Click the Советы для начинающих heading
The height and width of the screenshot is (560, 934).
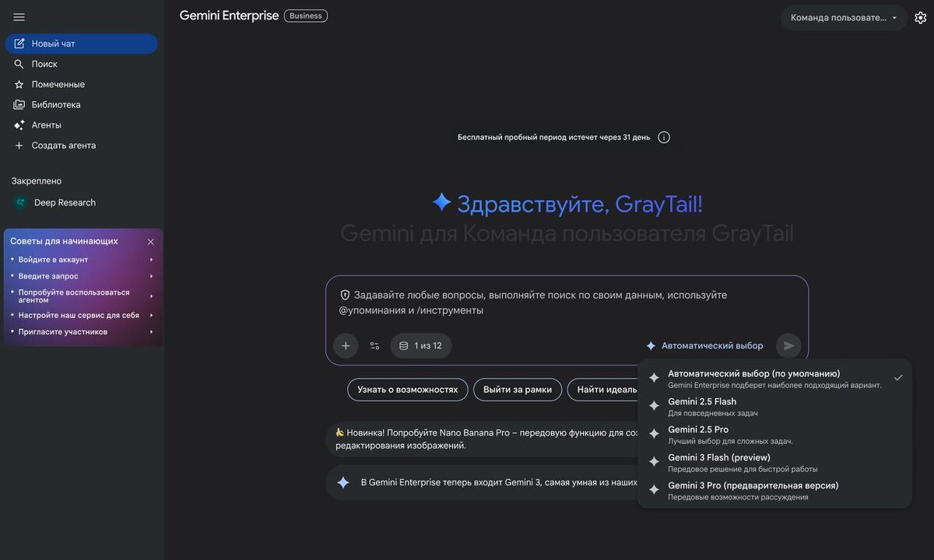pos(64,241)
